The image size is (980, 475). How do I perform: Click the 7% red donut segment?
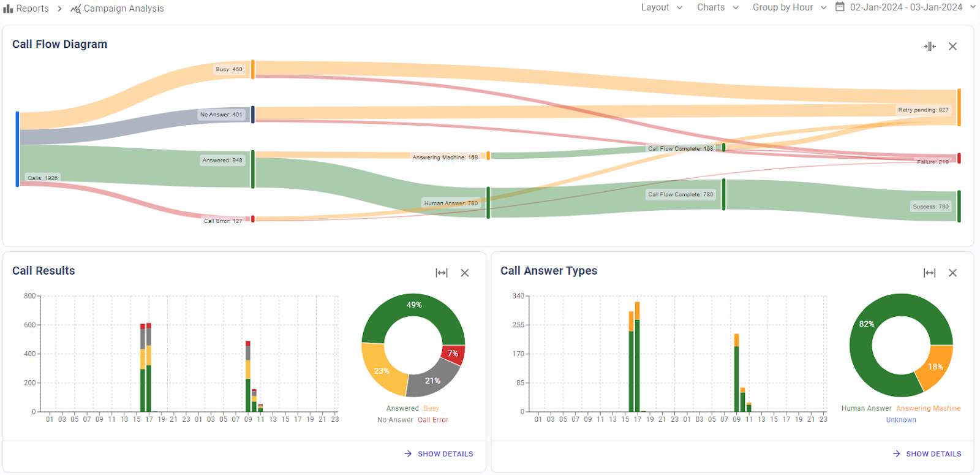(x=453, y=354)
